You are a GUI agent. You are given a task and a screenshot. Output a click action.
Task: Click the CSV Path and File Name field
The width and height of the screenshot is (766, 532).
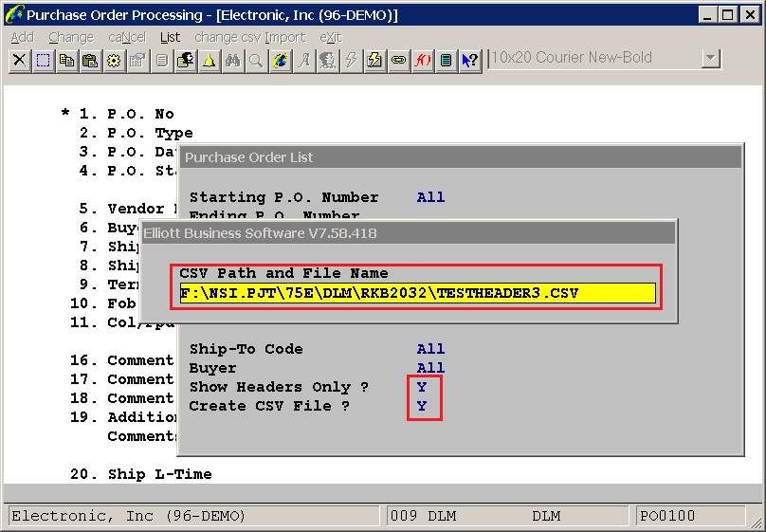(418, 293)
